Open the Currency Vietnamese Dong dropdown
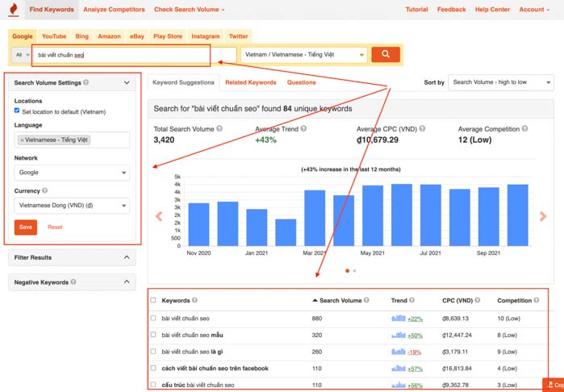This screenshot has width=564, height=392. pyautogui.click(x=72, y=206)
